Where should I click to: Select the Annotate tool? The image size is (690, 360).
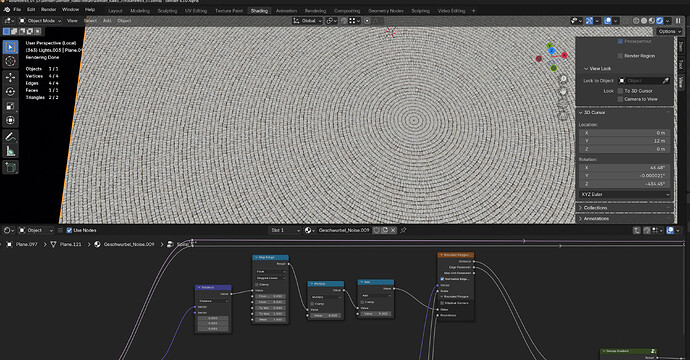[x=11, y=137]
